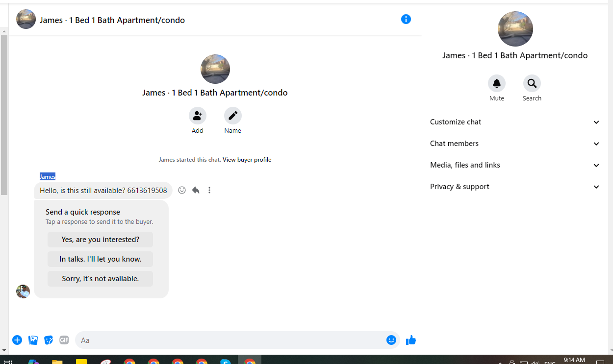
Task: Click the Add people icon
Action: point(198,116)
